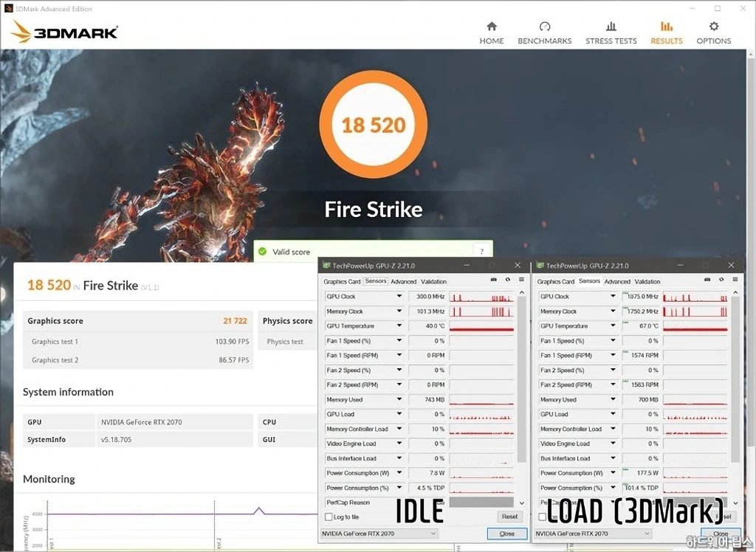Click SystemInfo version v5.18.705
756x552 pixels.
coord(174,439)
